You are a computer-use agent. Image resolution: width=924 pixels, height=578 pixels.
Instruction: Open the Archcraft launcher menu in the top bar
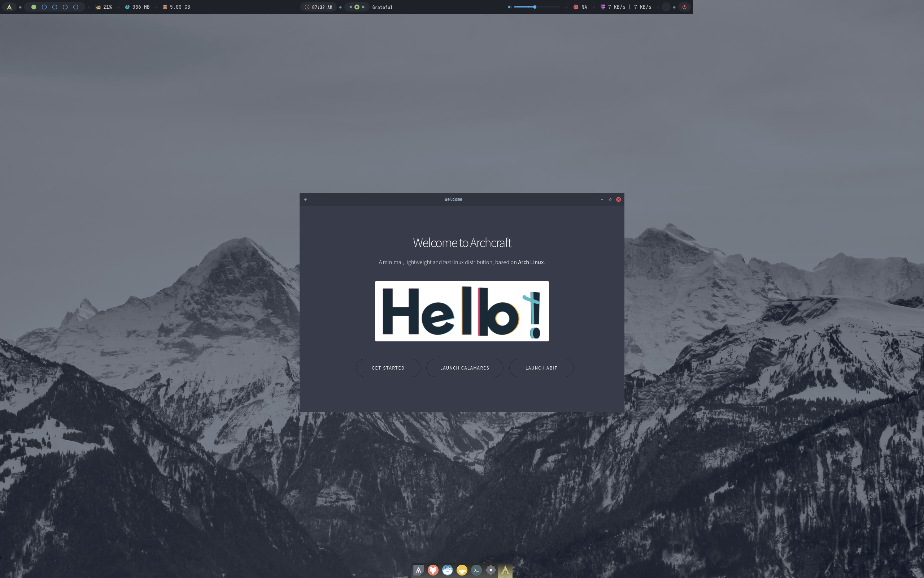pos(9,7)
